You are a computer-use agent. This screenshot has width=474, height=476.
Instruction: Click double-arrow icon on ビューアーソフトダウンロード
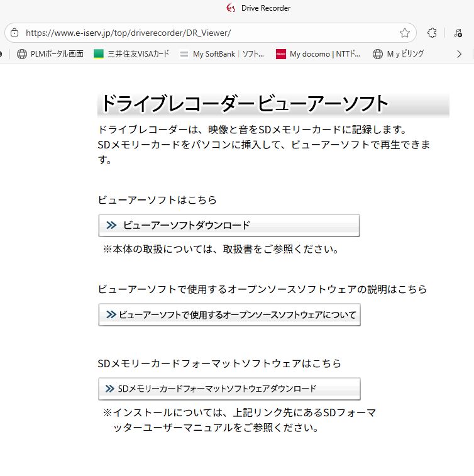(112, 225)
